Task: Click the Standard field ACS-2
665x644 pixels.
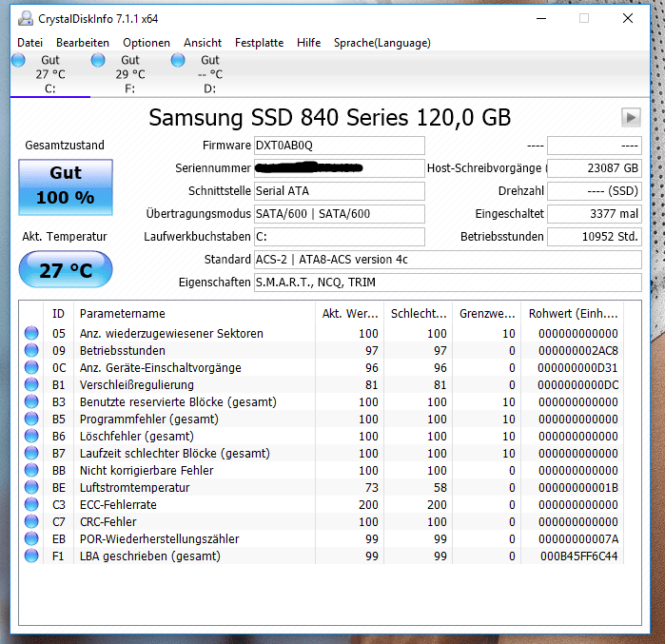Action: tap(448, 260)
